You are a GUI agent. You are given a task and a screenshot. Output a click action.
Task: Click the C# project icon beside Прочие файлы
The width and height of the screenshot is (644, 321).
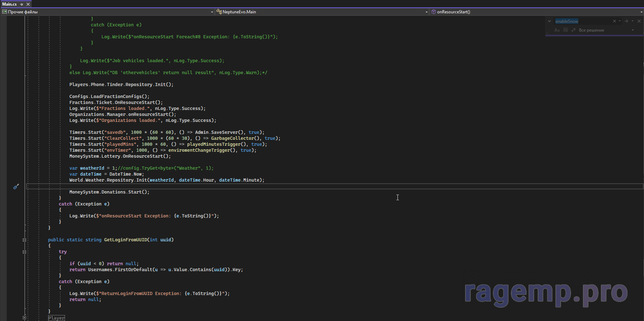(x=5, y=12)
